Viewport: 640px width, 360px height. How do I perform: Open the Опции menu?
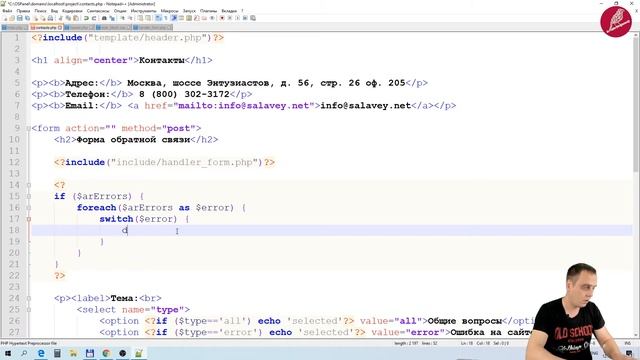coord(120,11)
